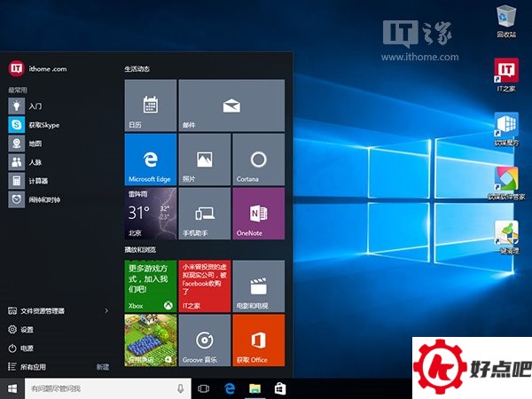Open the Microsoft Edge tile
This screenshot has width=532, height=399.
(x=151, y=160)
